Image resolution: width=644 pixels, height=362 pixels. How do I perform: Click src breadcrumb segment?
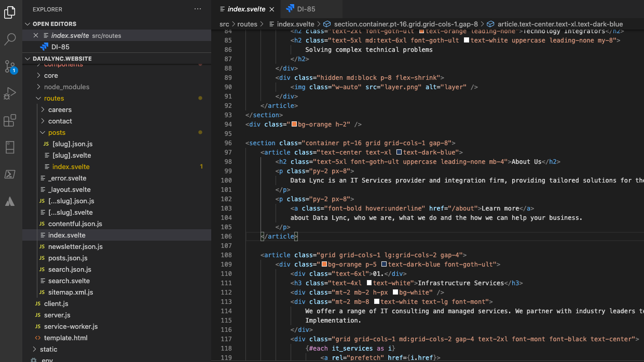point(224,24)
